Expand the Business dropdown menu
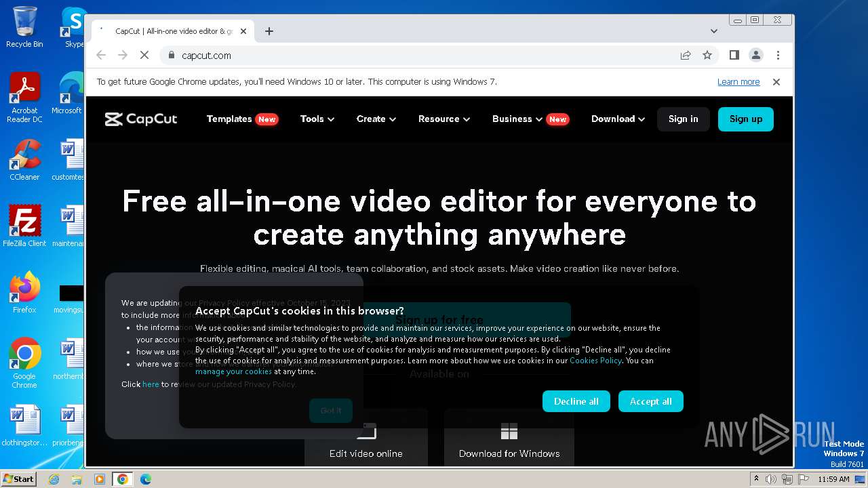This screenshot has width=868, height=488. click(x=530, y=119)
